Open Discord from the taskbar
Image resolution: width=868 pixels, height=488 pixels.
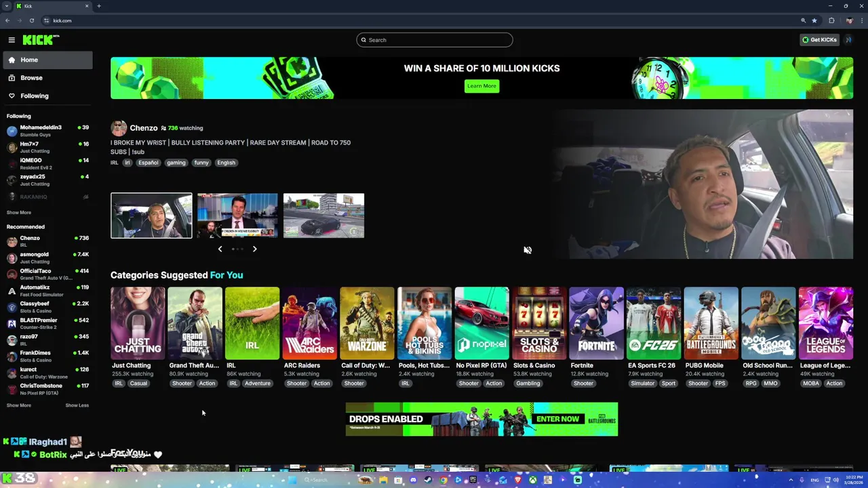click(413, 480)
